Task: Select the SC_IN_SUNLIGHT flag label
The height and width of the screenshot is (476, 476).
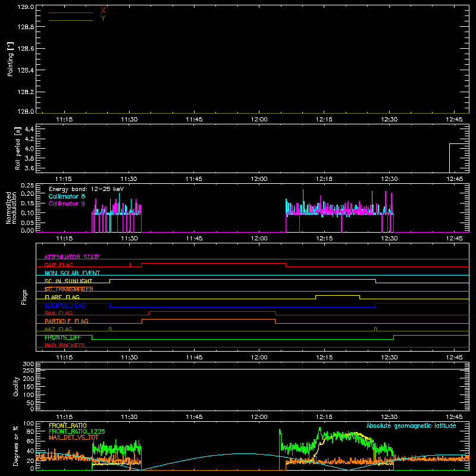Action: click(x=68, y=281)
